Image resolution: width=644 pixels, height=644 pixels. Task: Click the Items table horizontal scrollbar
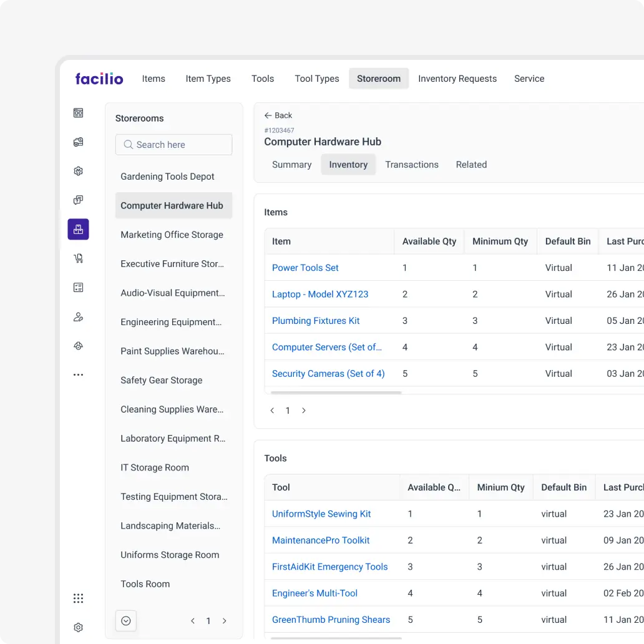[x=336, y=393]
